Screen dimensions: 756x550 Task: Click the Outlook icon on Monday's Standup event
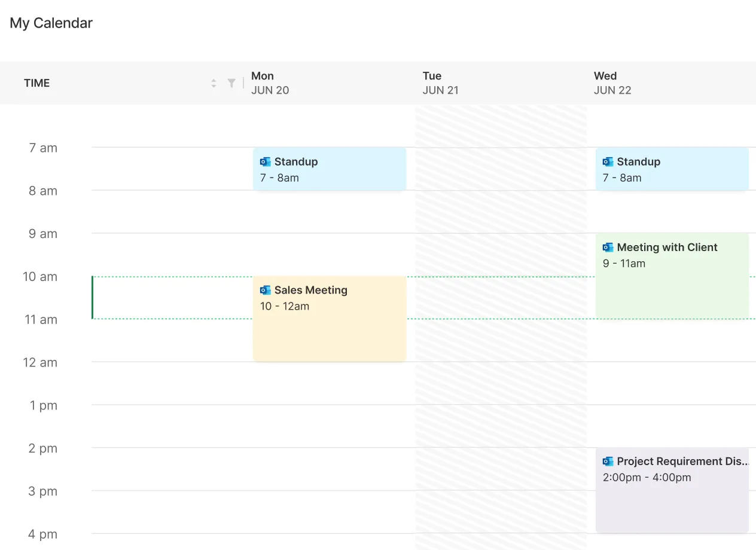[265, 161]
